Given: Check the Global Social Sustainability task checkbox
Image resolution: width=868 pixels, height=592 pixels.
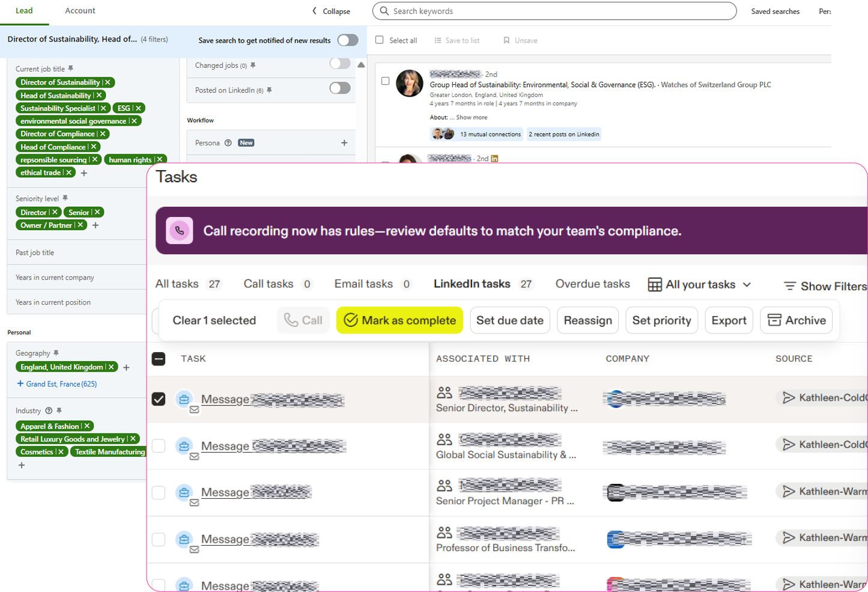Looking at the screenshot, I should coord(159,446).
